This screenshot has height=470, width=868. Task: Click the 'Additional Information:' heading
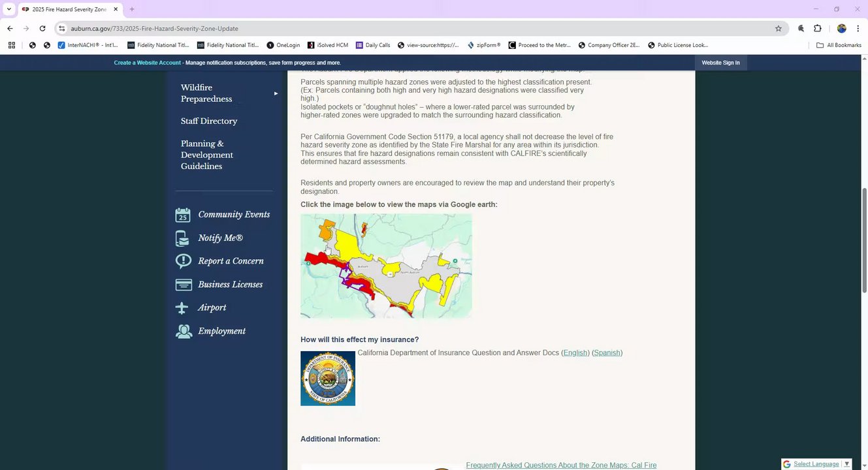click(x=340, y=439)
